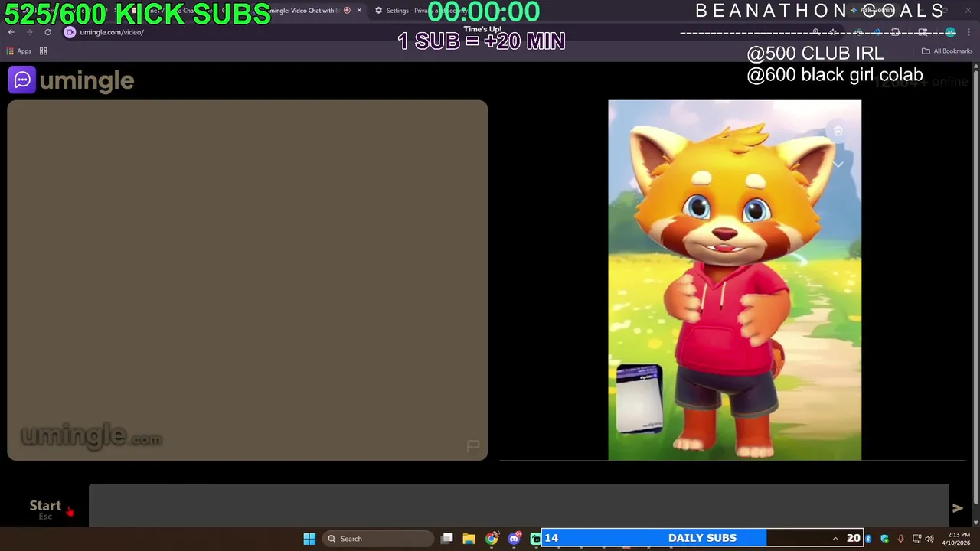The height and width of the screenshot is (551, 980).
Task: Open the Apps bookmarks shortcut
Action: (18, 51)
